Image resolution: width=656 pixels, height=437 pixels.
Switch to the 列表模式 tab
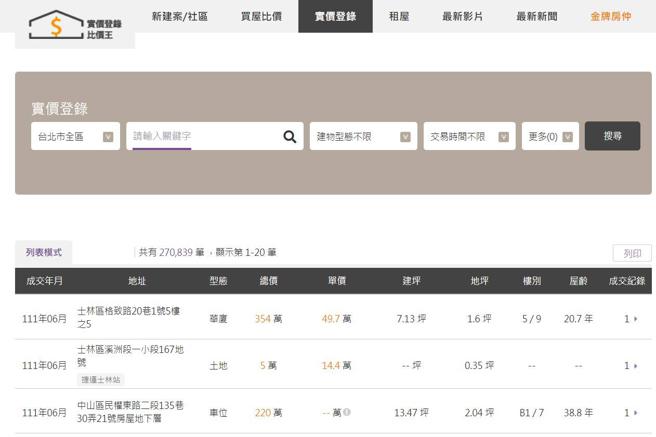coord(44,253)
